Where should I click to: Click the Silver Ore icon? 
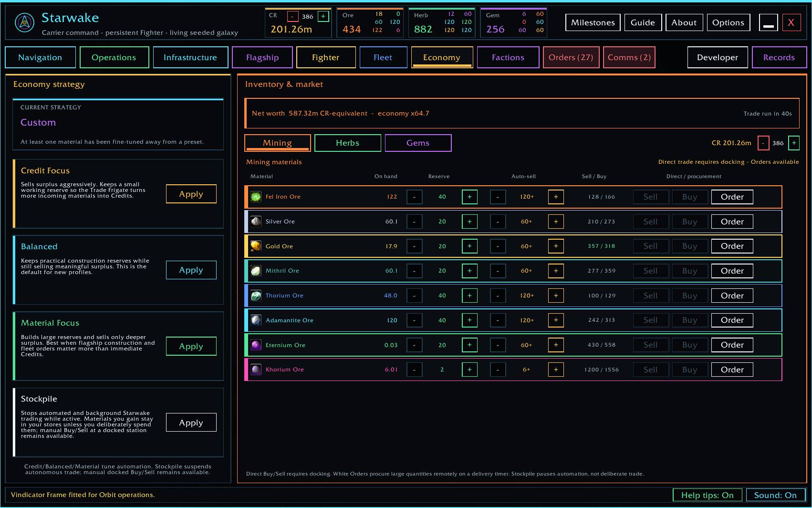point(256,222)
